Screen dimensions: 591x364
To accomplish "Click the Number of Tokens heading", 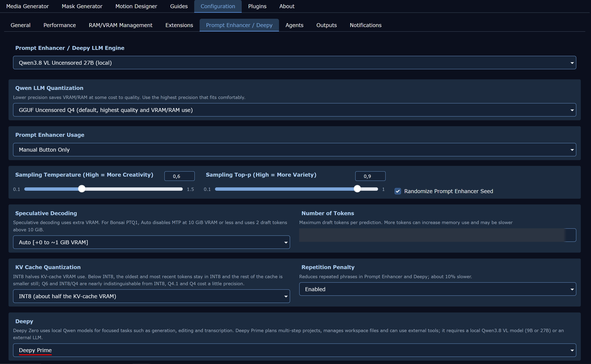I will [327, 213].
